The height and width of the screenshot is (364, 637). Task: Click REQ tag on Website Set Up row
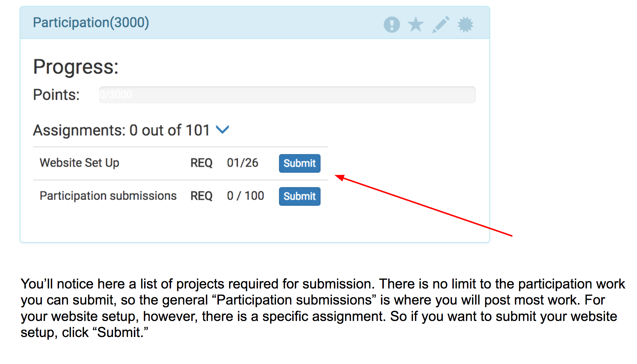point(201,163)
